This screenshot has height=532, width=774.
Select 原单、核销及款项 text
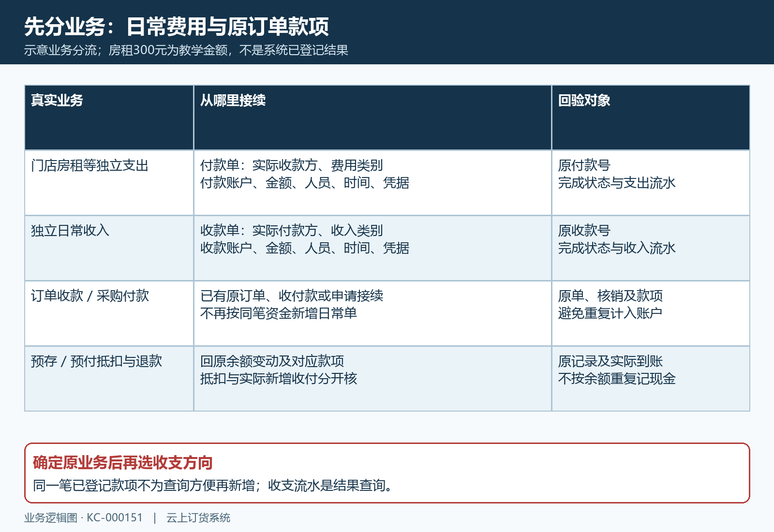[610, 296]
